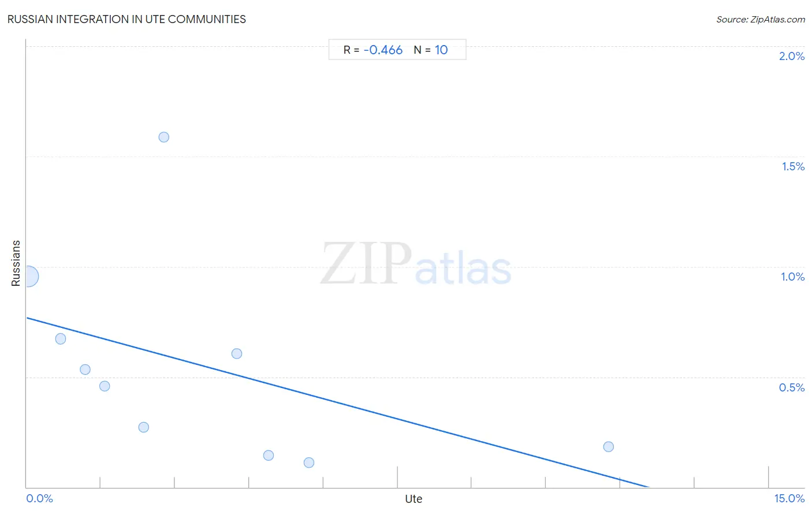The image size is (812, 515).
Task: Click the data point near 0.6% mid-left
Action: 237,353
